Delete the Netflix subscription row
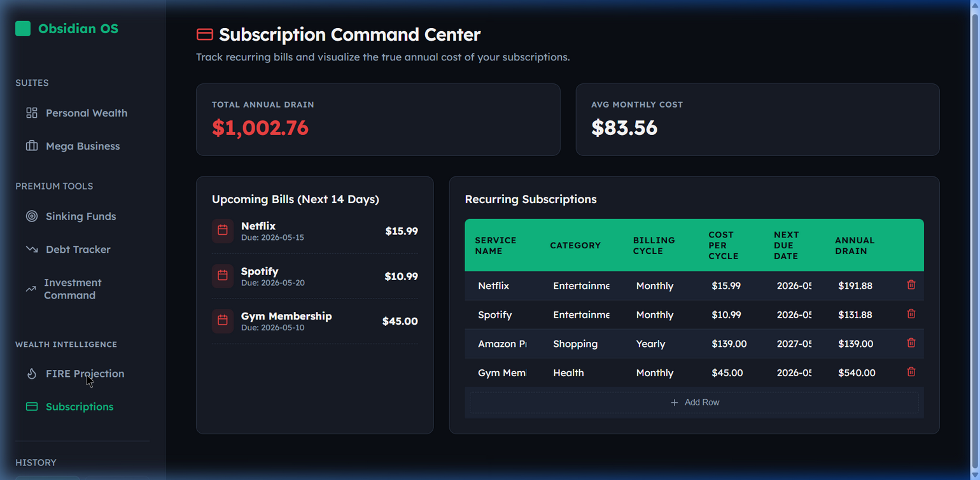 [x=911, y=285]
